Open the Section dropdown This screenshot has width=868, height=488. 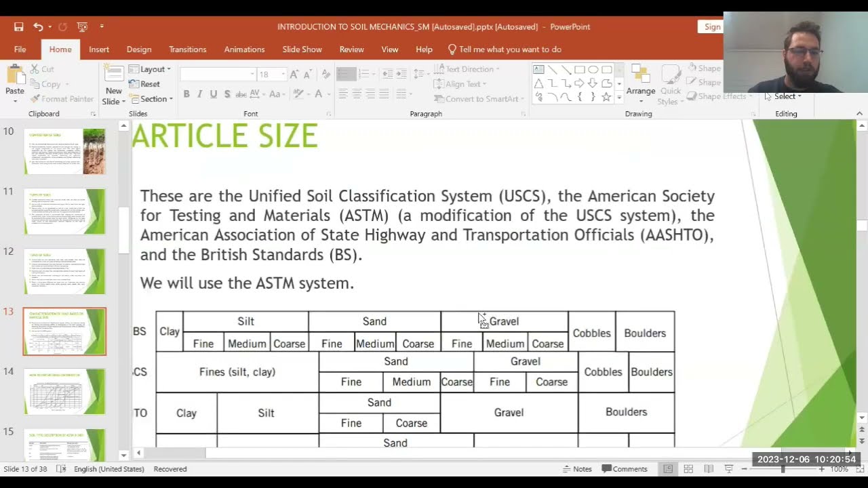coord(151,99)
